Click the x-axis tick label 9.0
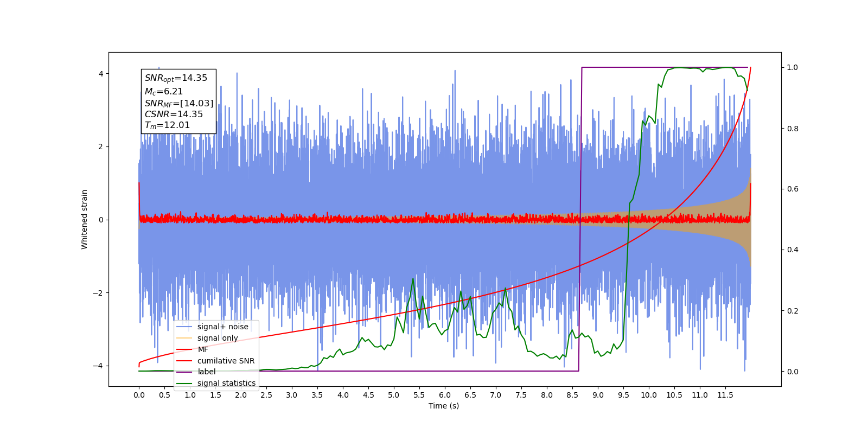Image resolution: width=868 pixels, height=434 pixels. 598,395
